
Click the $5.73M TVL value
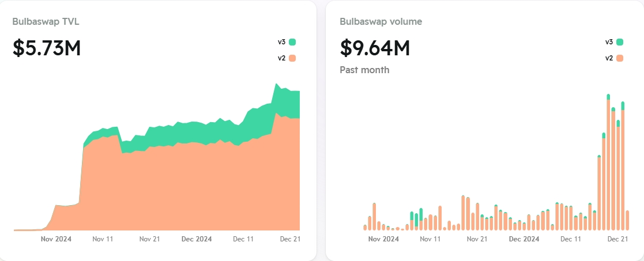click(47, 48)
